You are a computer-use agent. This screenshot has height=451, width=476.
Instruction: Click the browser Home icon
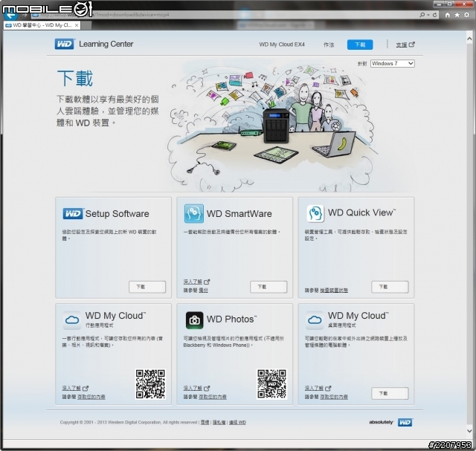pyautogui.click(x=448, y=15)
